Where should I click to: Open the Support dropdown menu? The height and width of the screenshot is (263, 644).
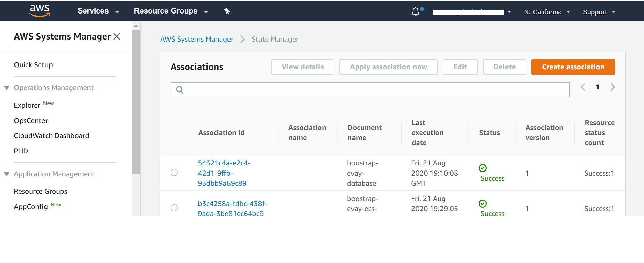(x=599, y=12)
